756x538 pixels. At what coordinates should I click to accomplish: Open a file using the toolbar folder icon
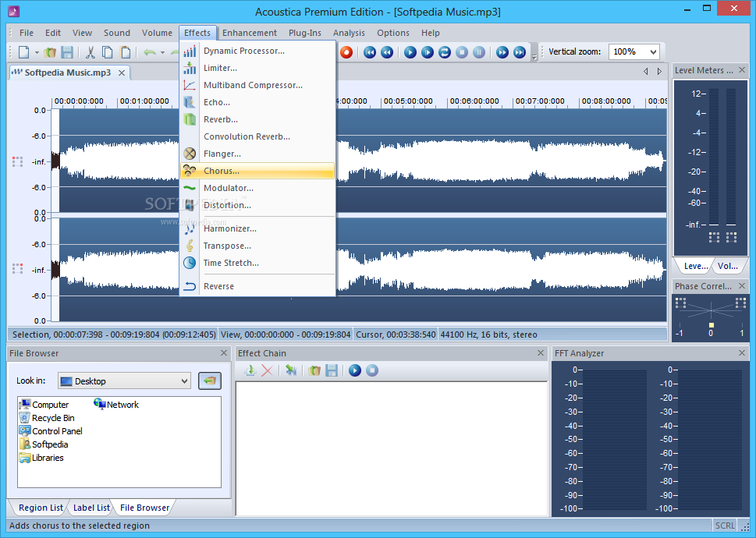click(x=50, y=52)
